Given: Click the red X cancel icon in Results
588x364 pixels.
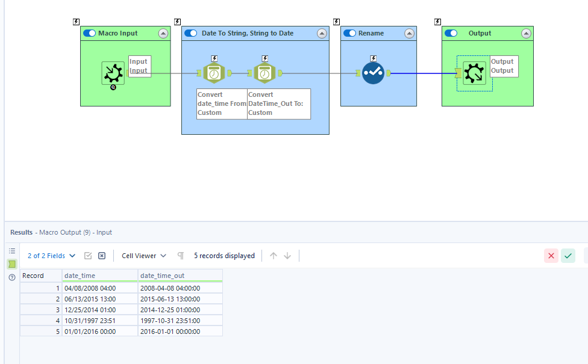Looking at the screenshot, I should pyautogui.click(x=551, y=256).
